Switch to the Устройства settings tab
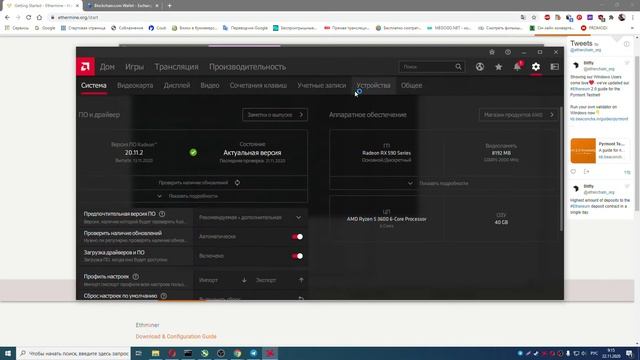Screen dimensions: 640x360 [373, 86]
